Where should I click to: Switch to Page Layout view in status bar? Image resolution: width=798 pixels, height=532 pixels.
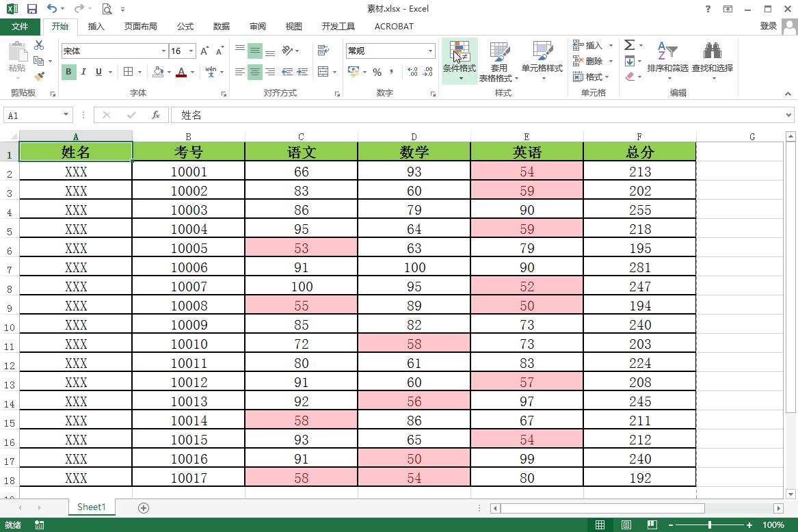click(626, 525)
